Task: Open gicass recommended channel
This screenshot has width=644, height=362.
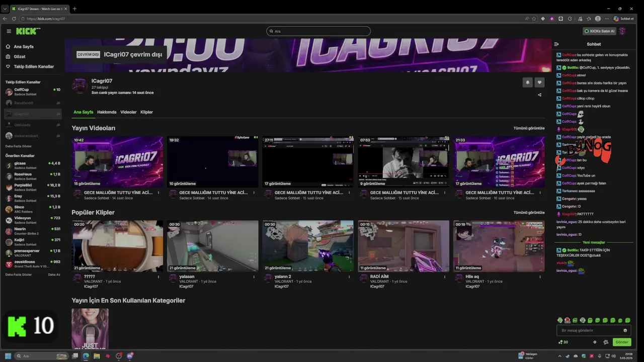Action: click(33, 165)
